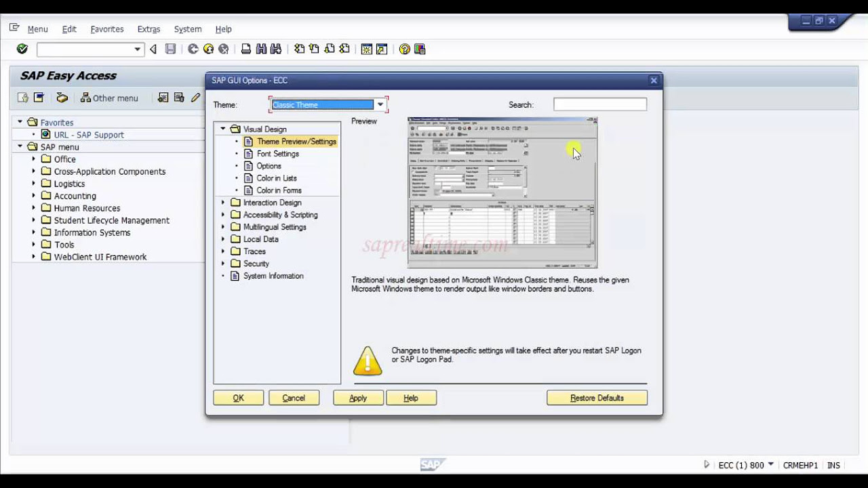Click the command input field

(x=85, y=49)
